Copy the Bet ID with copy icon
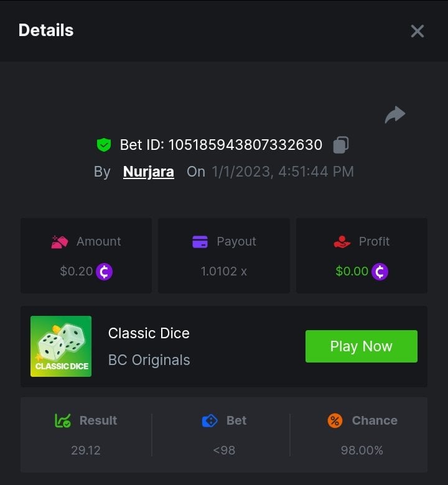 point(340,145)
